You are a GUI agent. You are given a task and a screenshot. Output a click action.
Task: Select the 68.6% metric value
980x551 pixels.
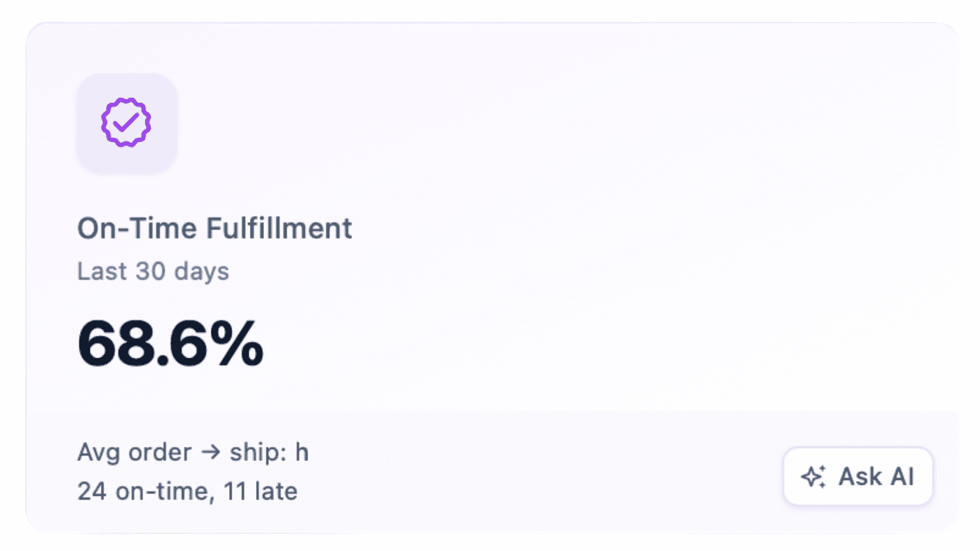click(x=170, y=344)
